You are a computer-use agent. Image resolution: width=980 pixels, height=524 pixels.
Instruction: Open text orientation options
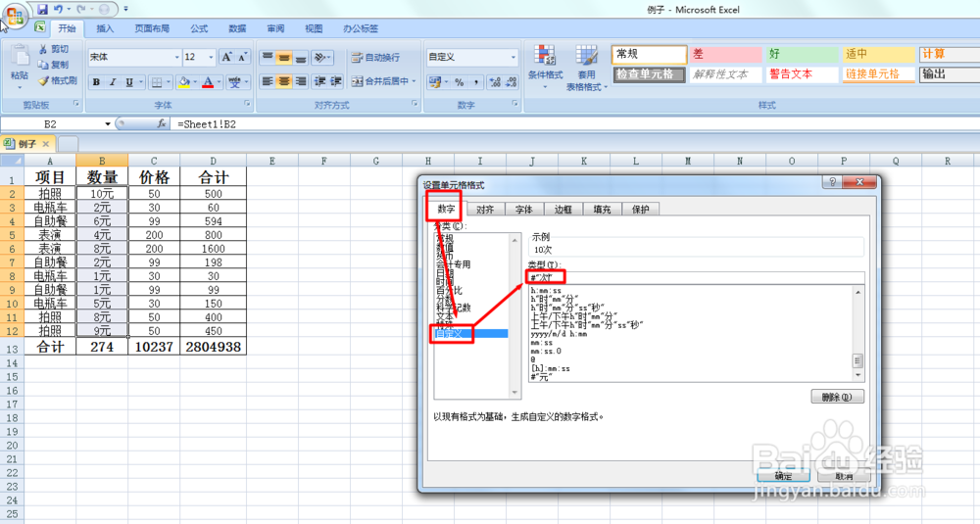point(321,58)
